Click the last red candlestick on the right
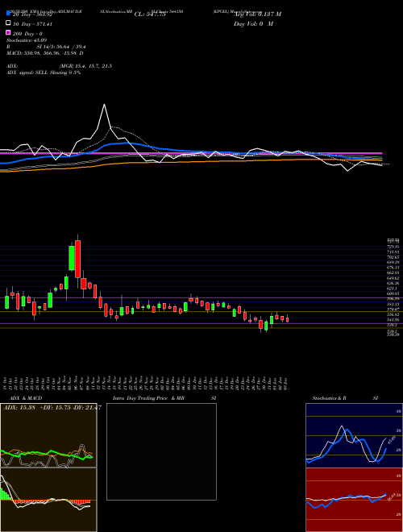This screenshot has width=403, height=532. click(x=287, y=320)
